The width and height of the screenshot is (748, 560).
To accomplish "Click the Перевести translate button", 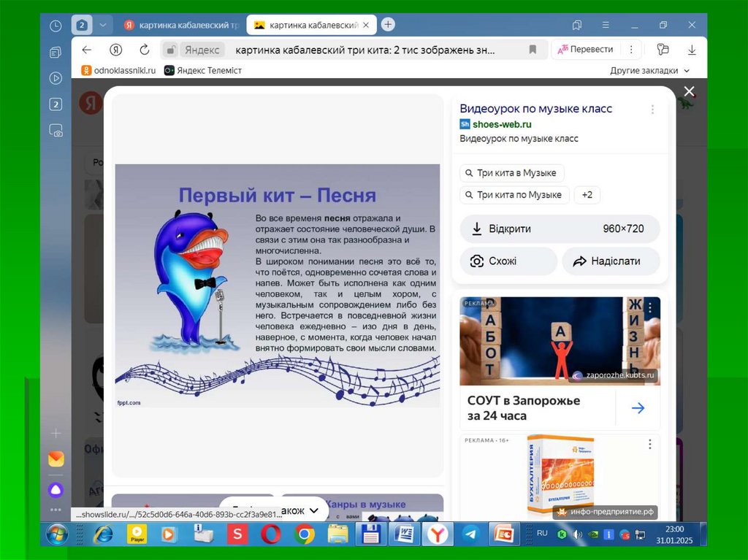I will (585, 49).
